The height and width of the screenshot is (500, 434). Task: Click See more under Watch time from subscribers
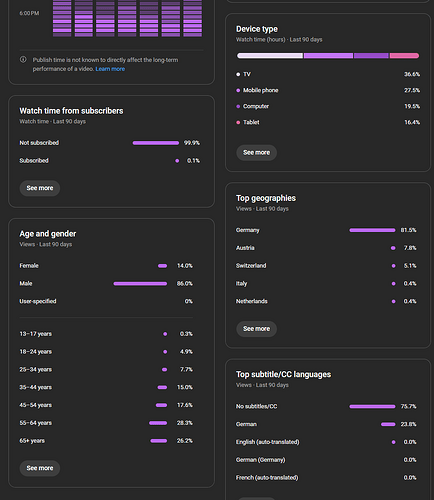pos(40,188)
